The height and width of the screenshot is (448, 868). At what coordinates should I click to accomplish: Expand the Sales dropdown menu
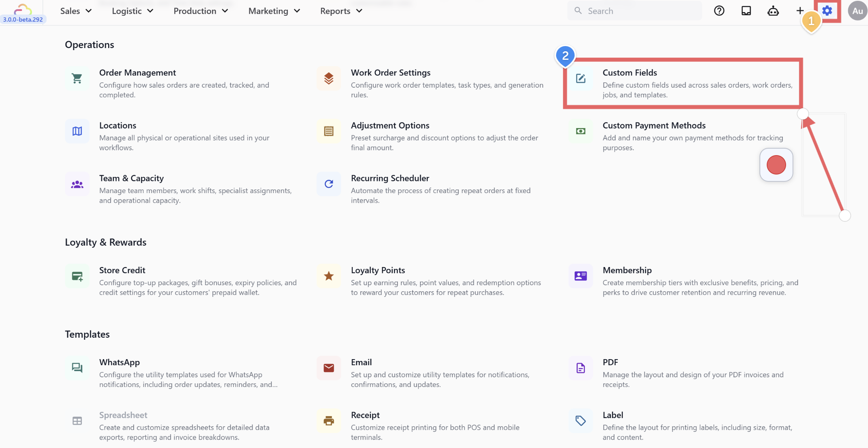pos(76,11)
